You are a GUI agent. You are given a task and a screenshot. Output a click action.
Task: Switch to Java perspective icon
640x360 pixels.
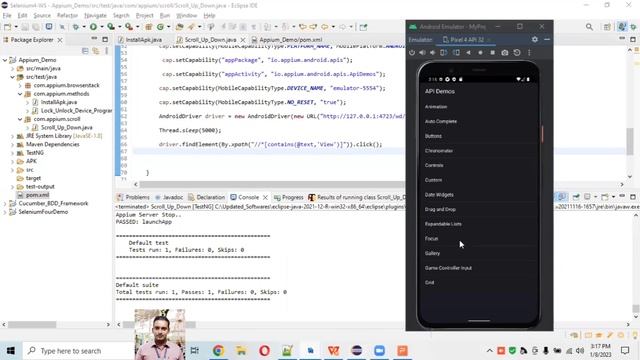(622, 27)
